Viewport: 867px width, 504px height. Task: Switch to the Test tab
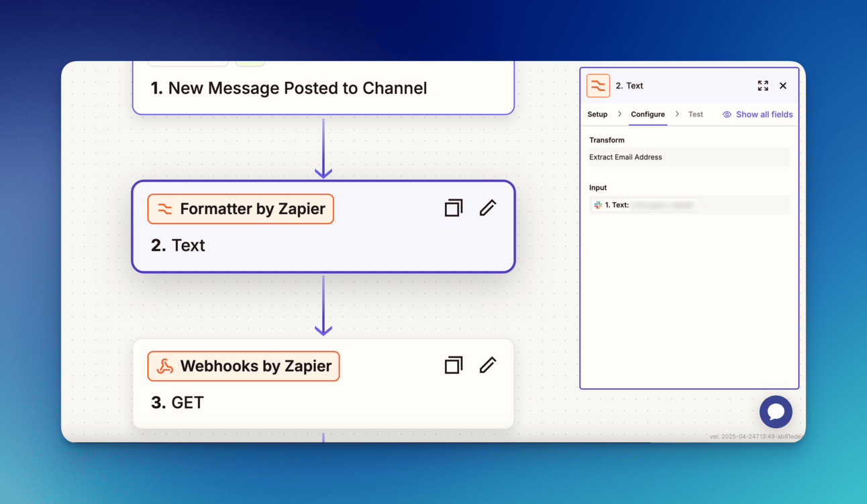tap(696, 114)
